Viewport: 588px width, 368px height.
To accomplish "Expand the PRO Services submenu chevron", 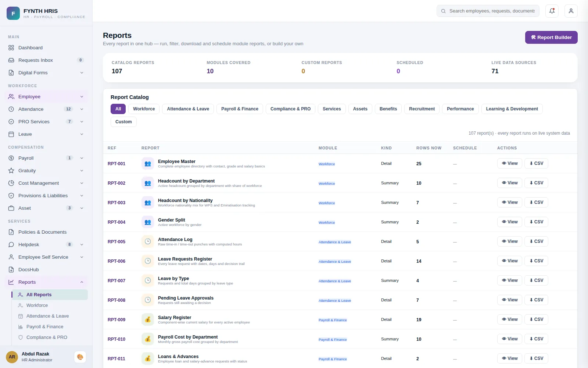I will tap(82, 122).
